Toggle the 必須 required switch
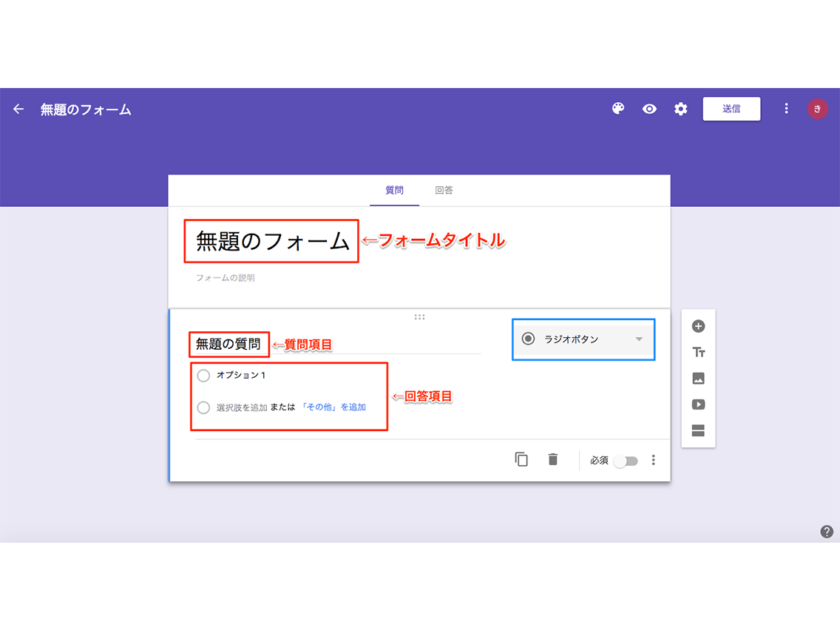The width and height of the screenshot is (840, 630). point(626,461)
